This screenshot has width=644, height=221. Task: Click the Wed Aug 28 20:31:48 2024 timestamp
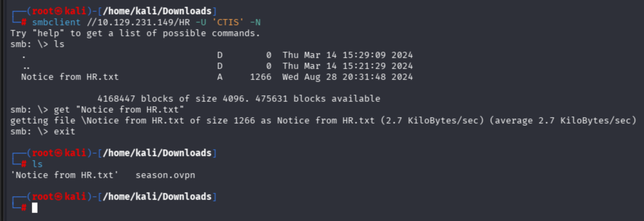point(347,77)
